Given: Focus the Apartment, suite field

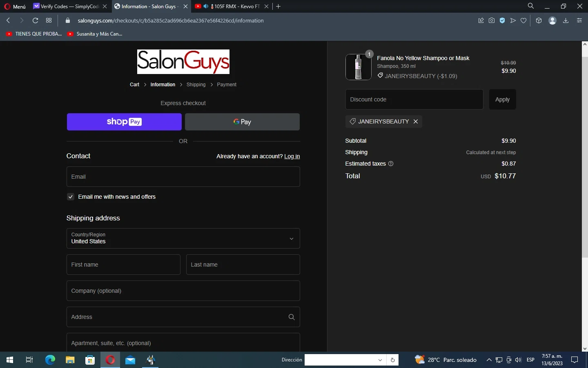Looking at the screenshot, I should (183, 342).
